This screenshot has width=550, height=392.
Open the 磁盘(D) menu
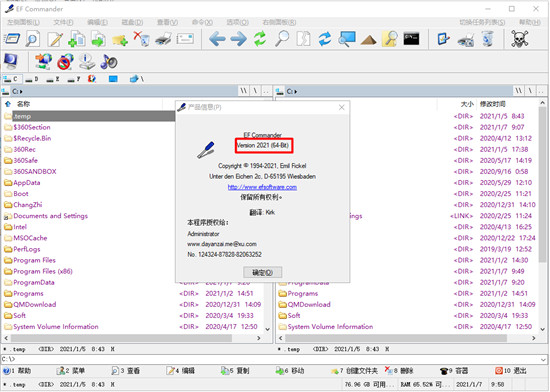(132, 22)
